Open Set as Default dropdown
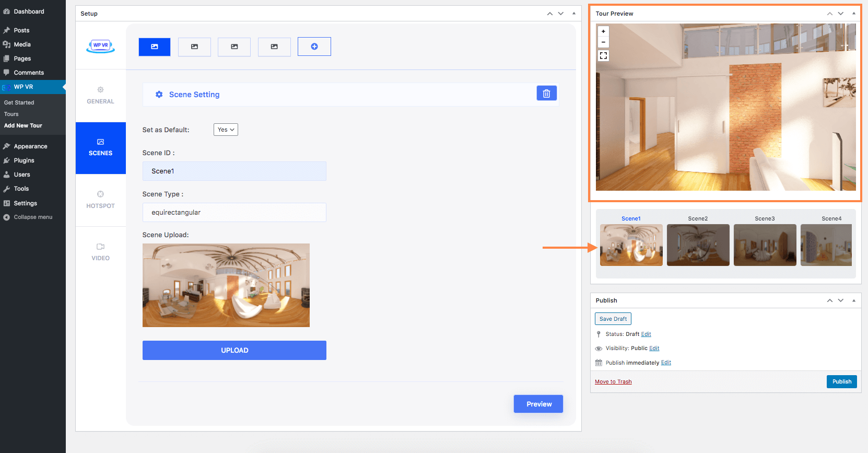868x453 pixels. tap(226, 130)
